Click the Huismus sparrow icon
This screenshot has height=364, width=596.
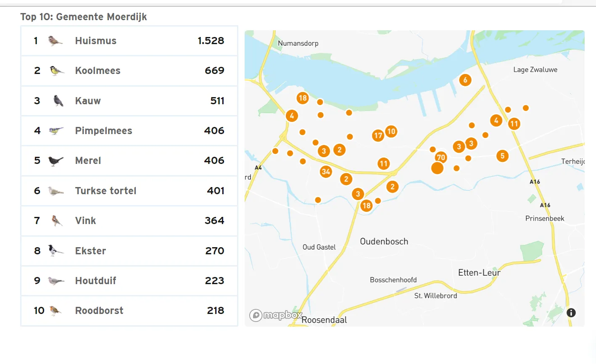click(55, 41)
